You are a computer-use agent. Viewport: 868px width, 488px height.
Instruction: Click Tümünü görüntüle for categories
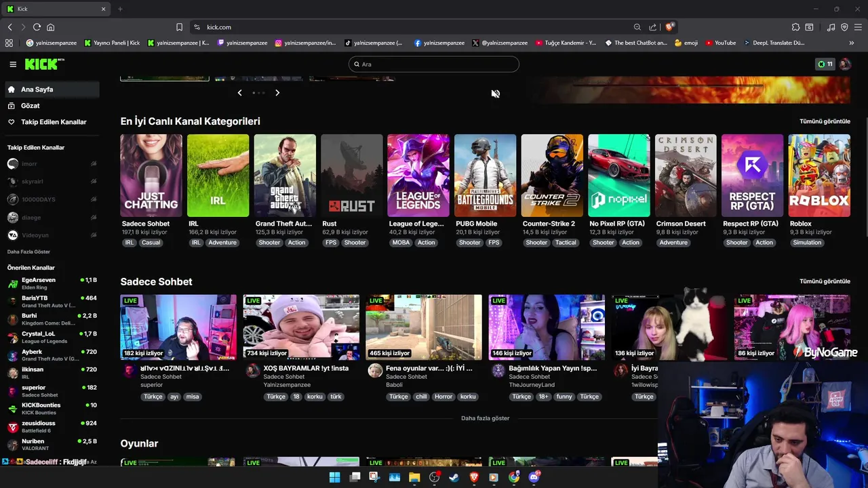[x=825, y=121]
